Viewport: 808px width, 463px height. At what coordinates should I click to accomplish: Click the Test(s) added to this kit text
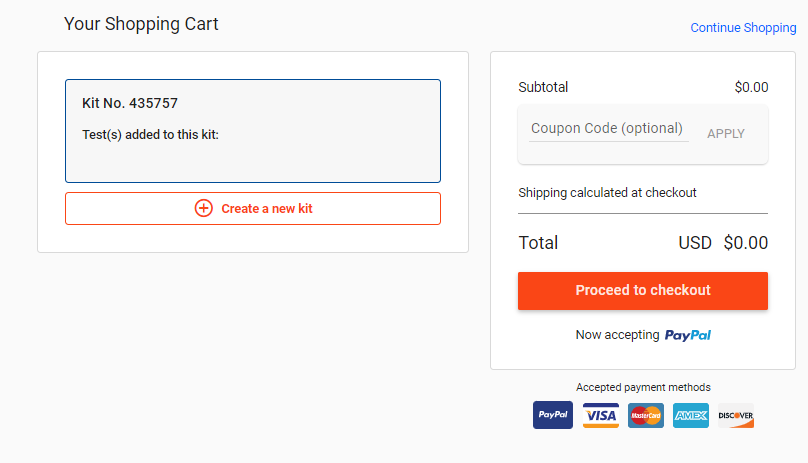pyautogui.click(x=150, y=135)
